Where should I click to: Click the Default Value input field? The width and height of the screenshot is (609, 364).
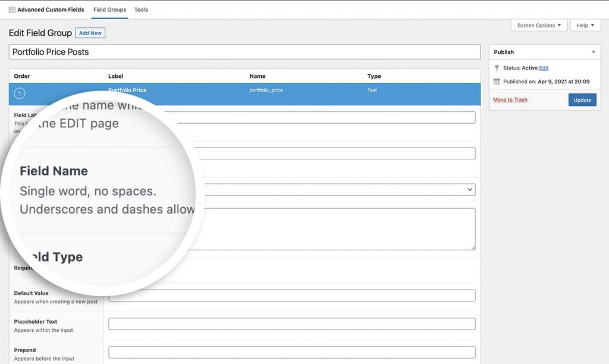[291, 296]
